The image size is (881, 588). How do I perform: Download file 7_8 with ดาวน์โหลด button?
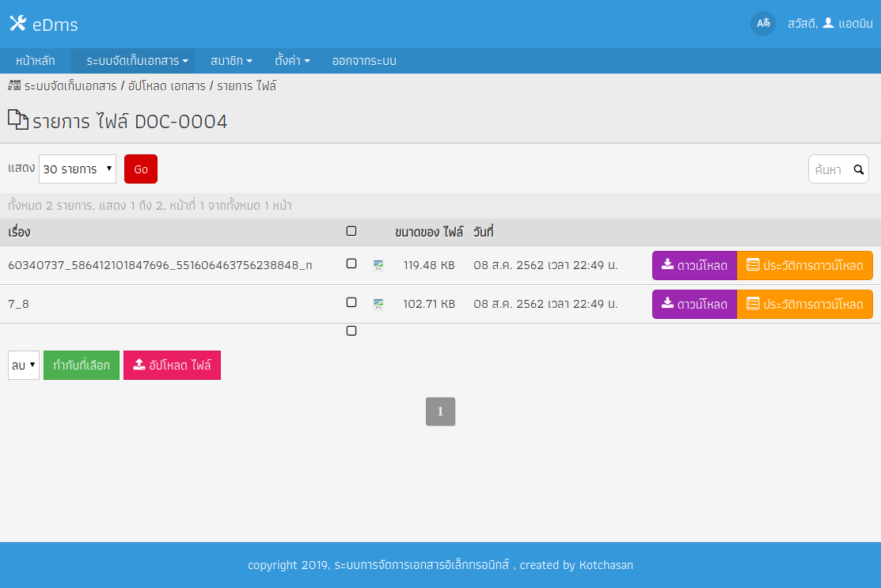(694, 304)
